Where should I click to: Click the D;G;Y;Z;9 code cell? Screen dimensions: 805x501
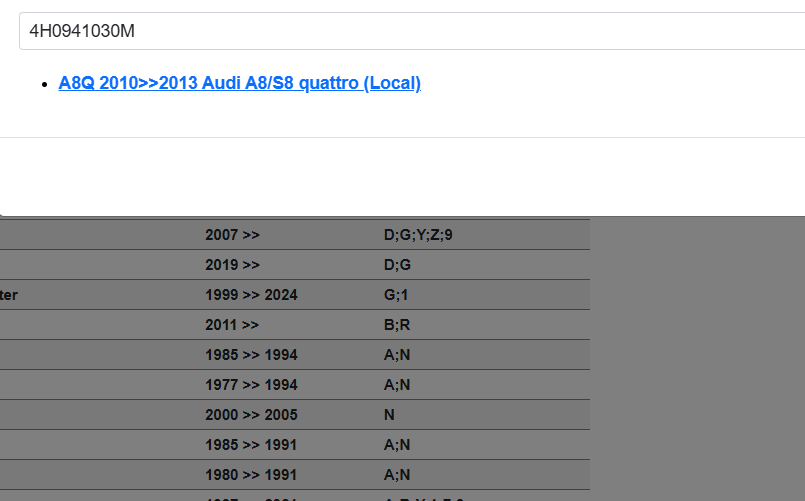click(425, 235)
